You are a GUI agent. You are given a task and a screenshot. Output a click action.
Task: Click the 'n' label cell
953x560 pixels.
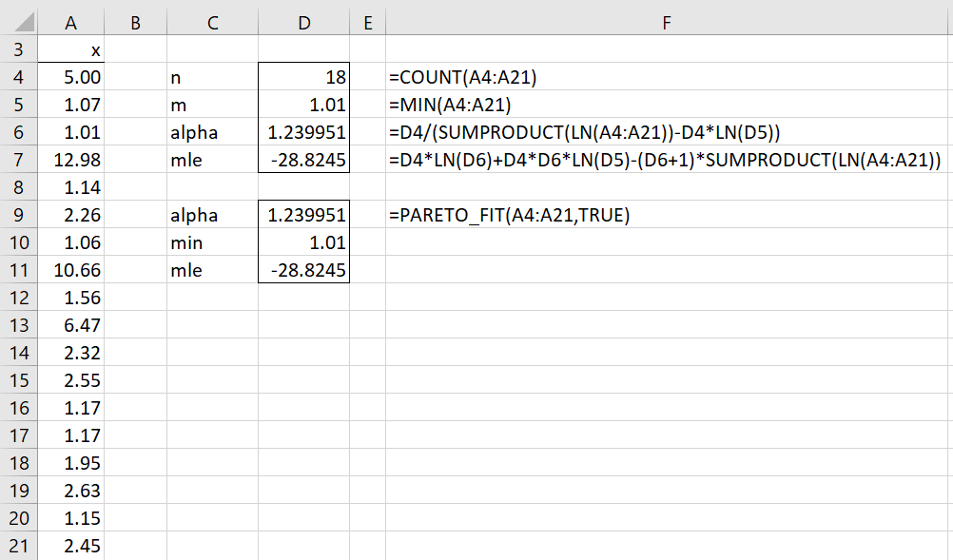click(x=212, y=78)
